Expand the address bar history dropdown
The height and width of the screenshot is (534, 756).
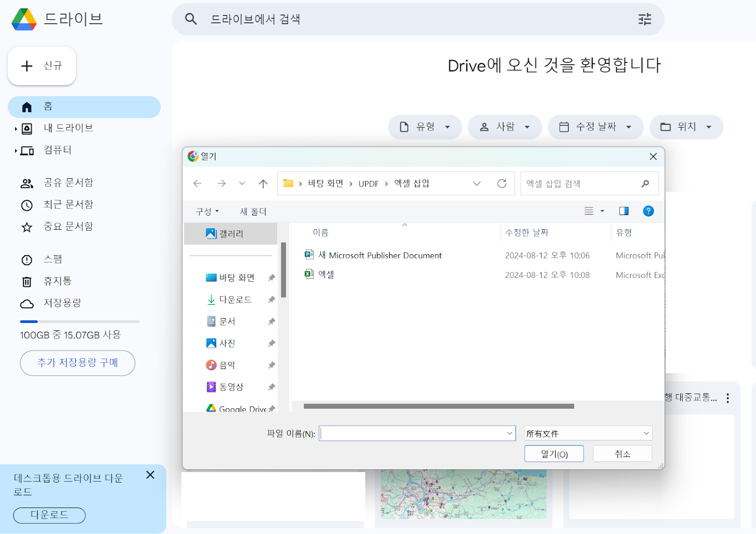[477, 184]
